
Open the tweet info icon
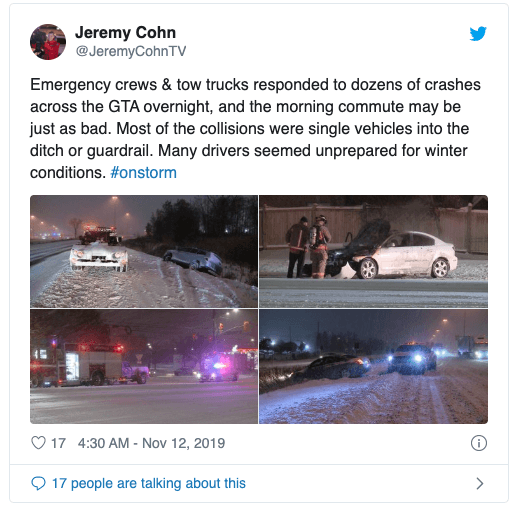[x=479, y=443]
